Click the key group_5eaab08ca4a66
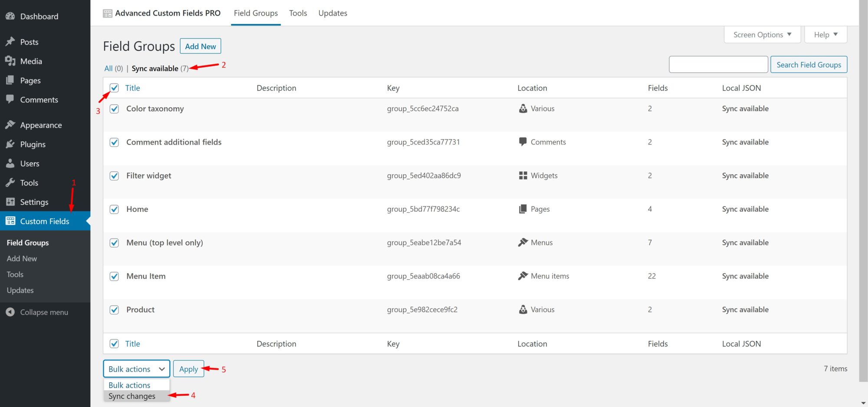Viewport: 868px width, 407px height. coord(424,276)
